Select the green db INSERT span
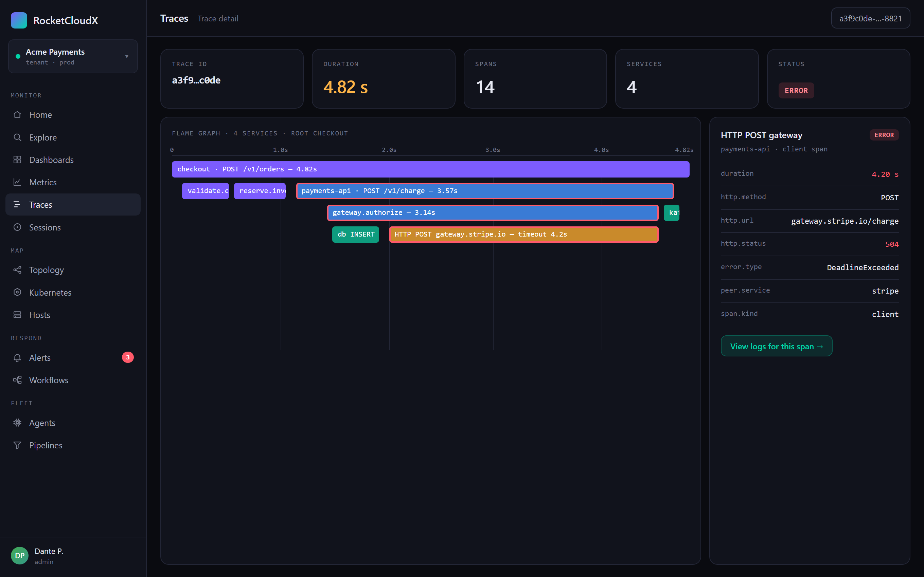924x577 pixels. pos(355,234)
